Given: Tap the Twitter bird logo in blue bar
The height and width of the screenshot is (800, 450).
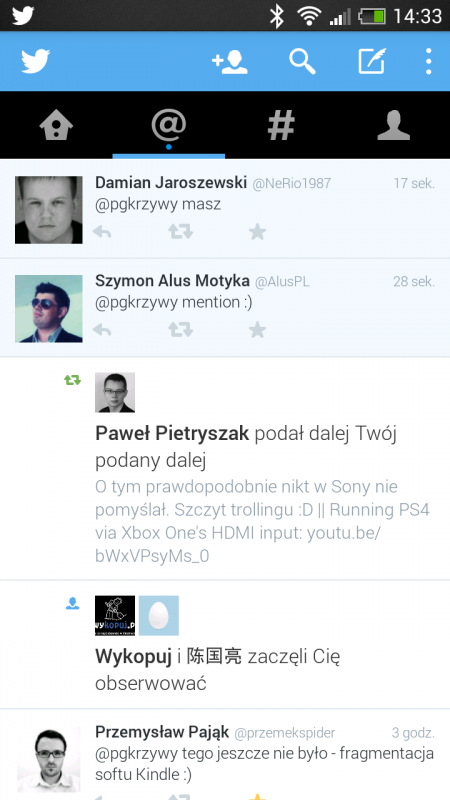Looking at the screenshot, I should (35, 61).
